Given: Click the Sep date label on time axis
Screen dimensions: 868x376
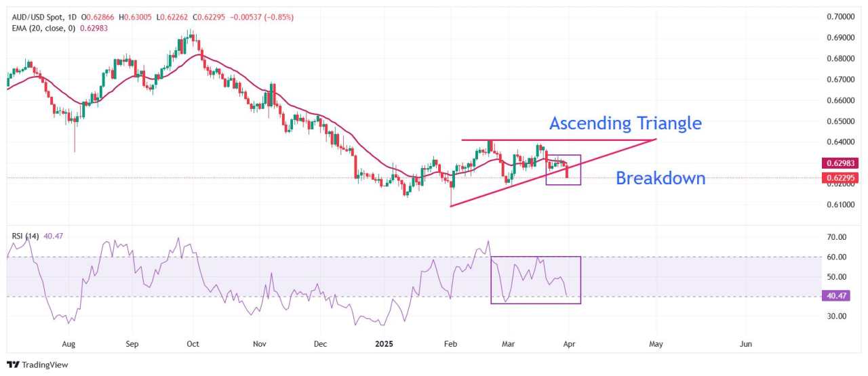Looking at the screenshot, I should 132,344.
